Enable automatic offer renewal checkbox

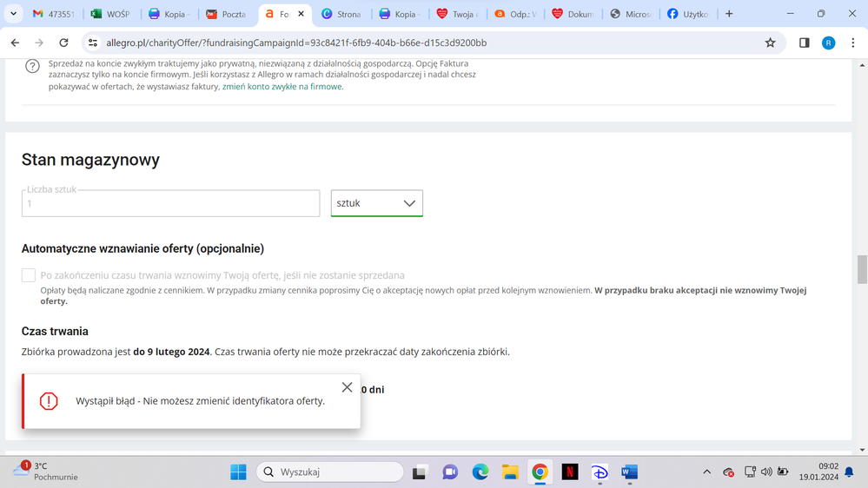pos(29,275)
